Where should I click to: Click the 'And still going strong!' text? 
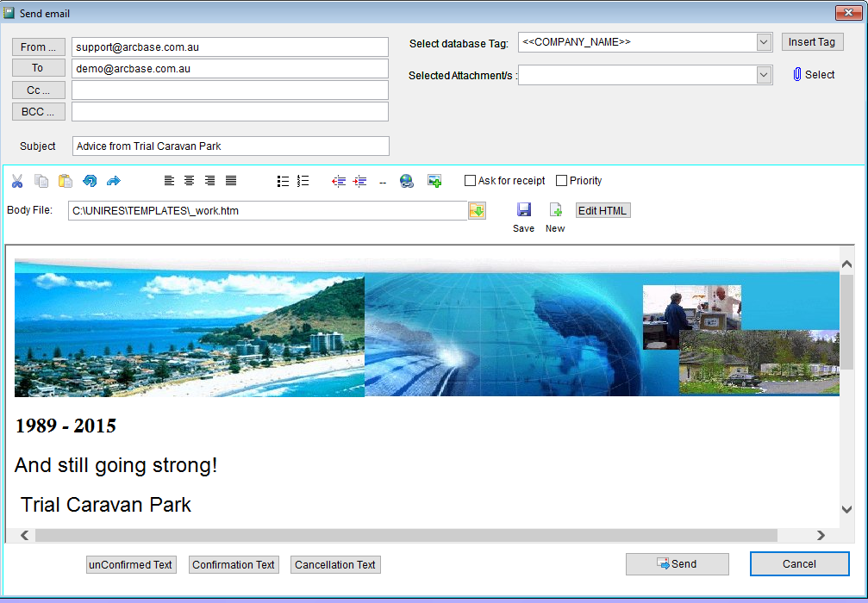point(116,465)
